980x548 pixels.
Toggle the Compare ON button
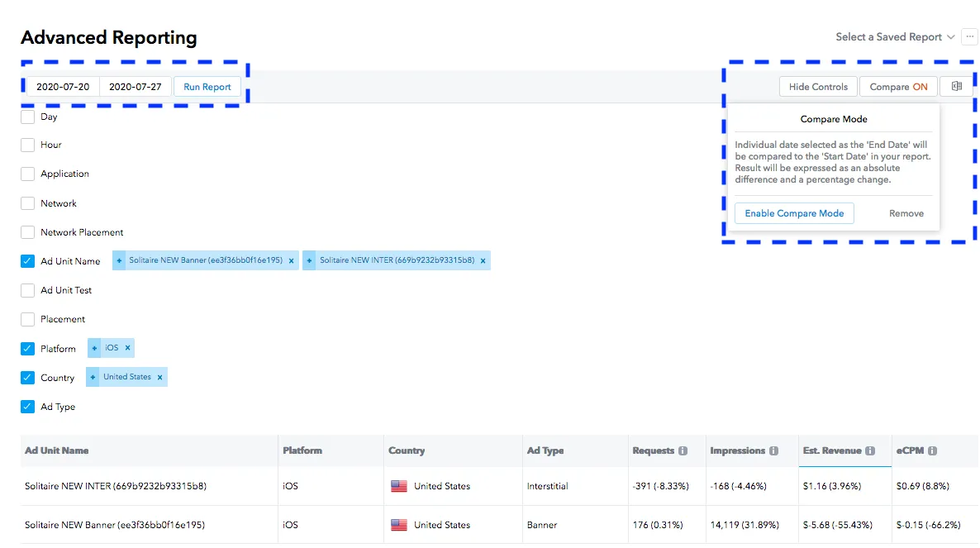tap(898, 87)
